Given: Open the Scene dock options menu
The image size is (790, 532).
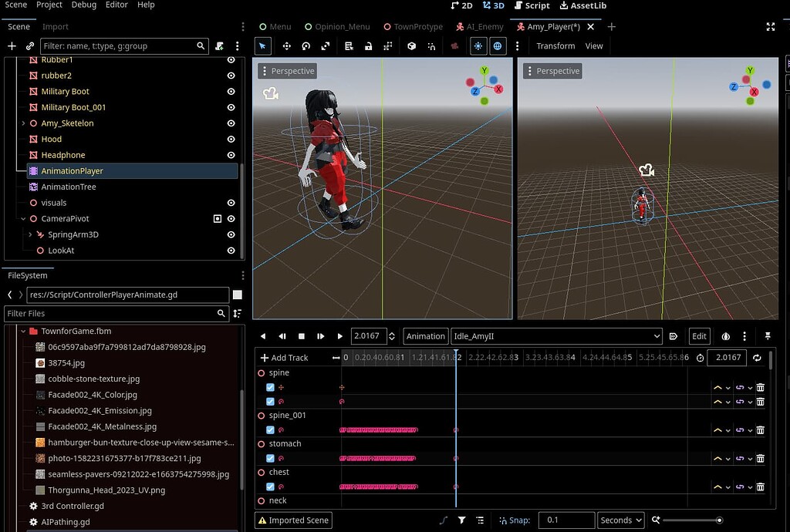Looking at the screenshot, I should click(x=243, y=27).
